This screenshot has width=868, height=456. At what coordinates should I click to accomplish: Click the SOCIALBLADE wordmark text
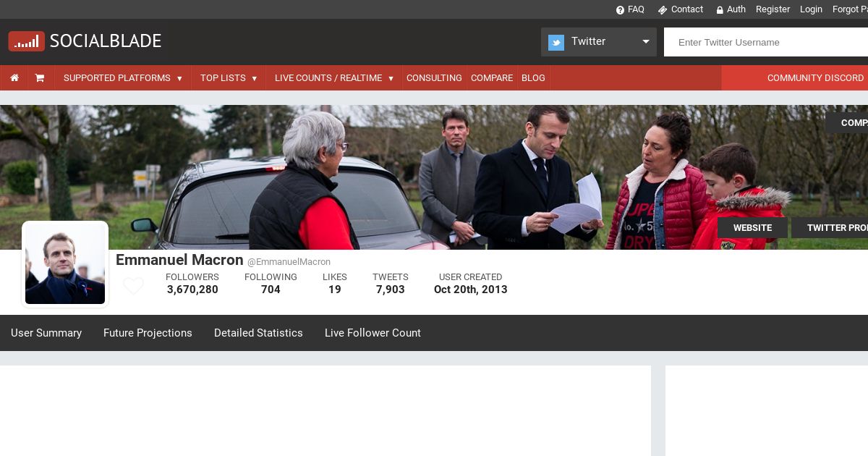pos(106,41)
